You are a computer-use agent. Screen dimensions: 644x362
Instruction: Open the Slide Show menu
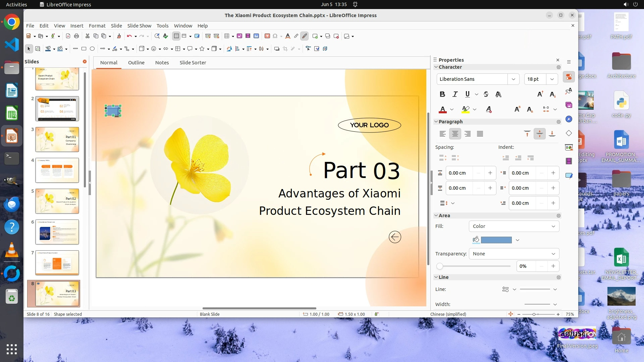(x=139, y=25)
